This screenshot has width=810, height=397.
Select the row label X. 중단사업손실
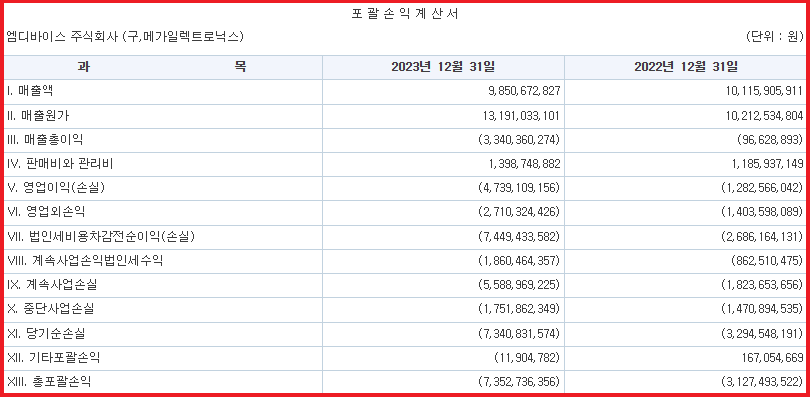(51, 309)
